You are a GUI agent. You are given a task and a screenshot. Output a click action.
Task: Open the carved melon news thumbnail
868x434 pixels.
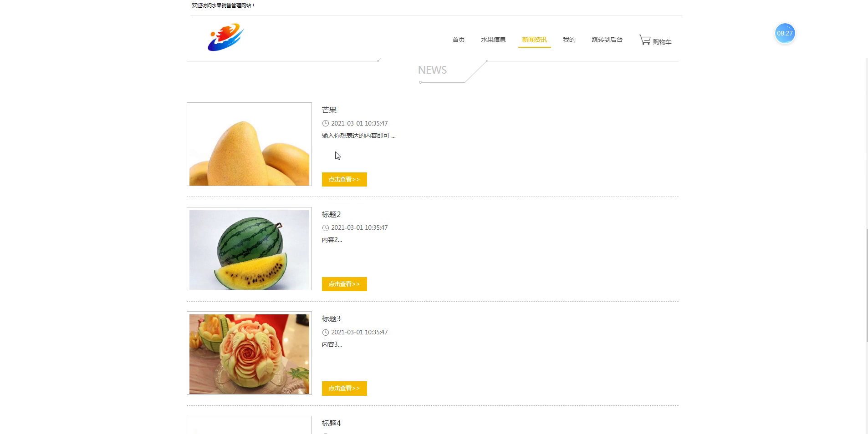point(249,353)
